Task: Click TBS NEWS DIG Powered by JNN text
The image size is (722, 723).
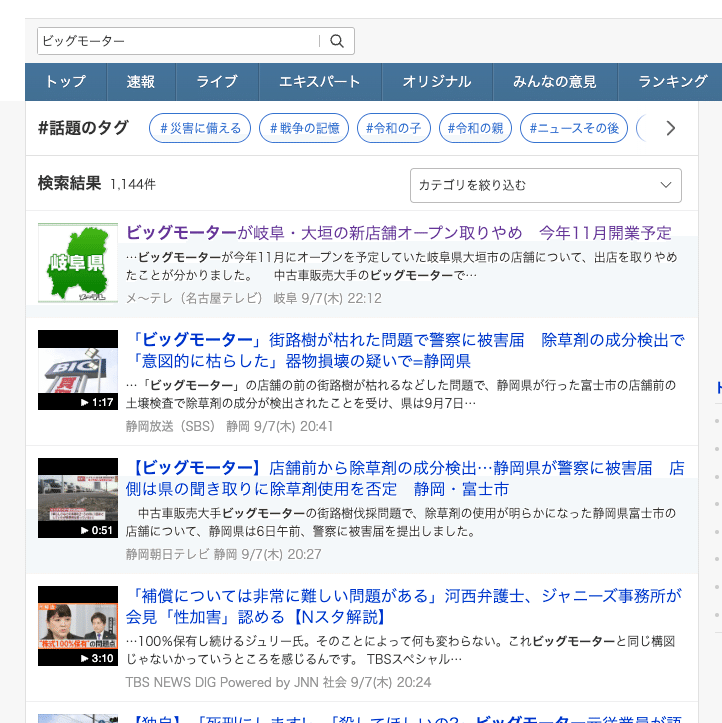Action: (x=222, y=682)
